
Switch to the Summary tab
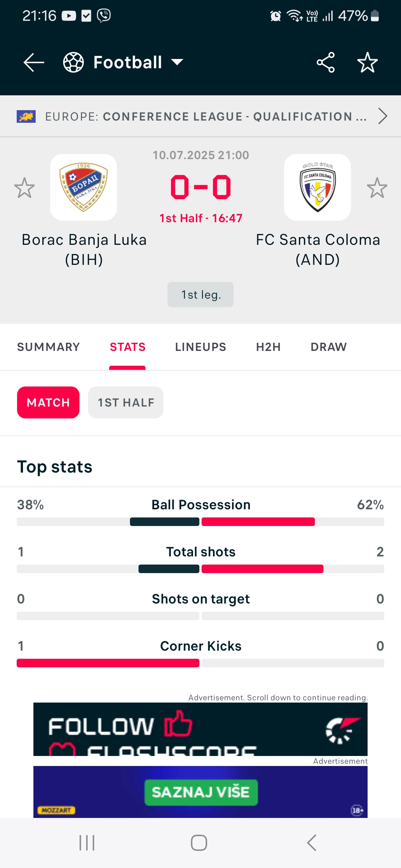(49, 347)
